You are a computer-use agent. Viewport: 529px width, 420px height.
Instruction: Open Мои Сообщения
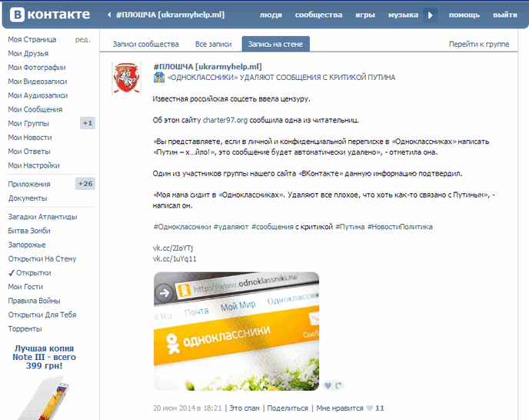(35, 109)
